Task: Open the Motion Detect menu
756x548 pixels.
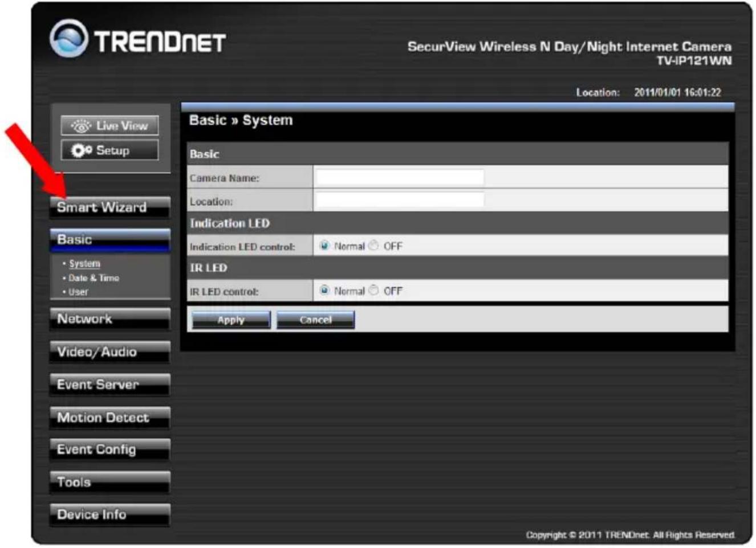Action: 110,418
